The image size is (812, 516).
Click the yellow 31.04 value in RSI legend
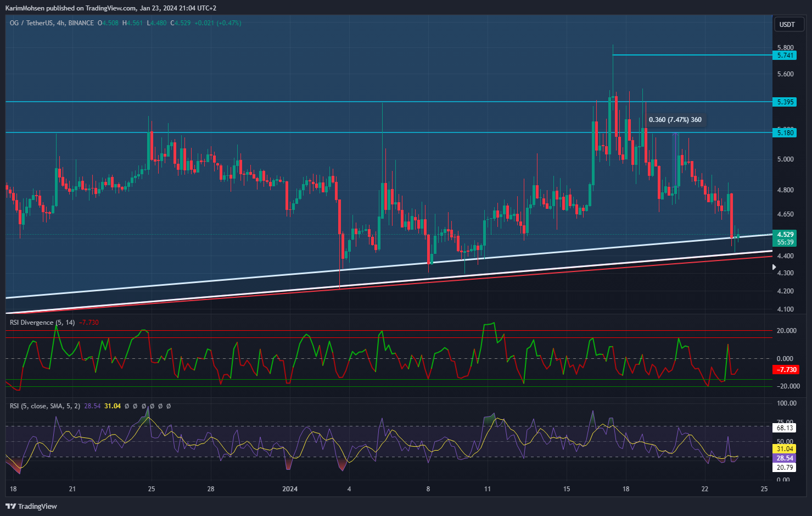point(113,406)
